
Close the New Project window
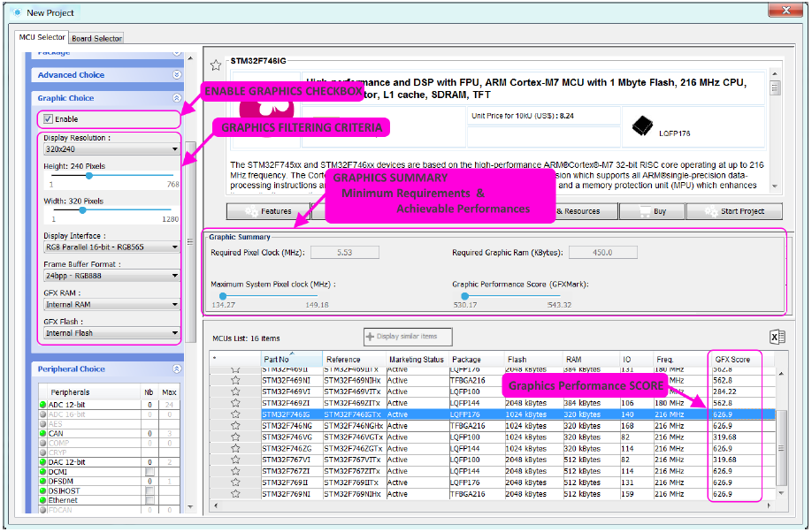click(785, 11)
